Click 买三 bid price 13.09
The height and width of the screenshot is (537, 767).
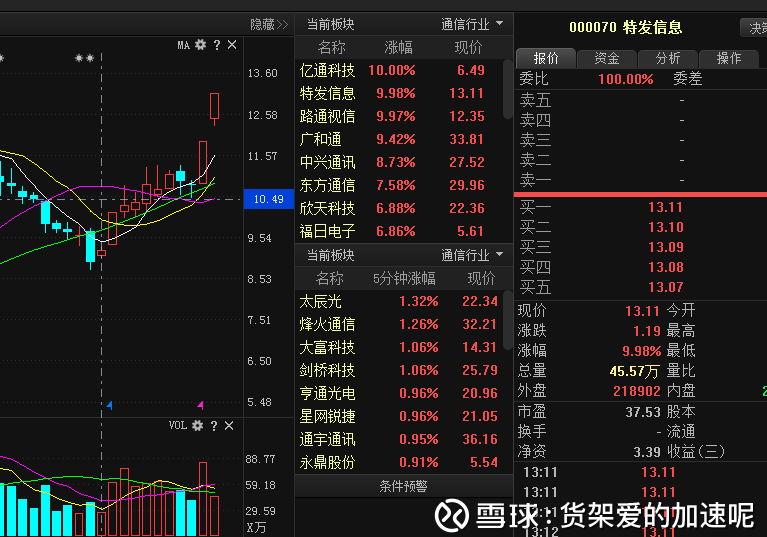tap(665, 247)
